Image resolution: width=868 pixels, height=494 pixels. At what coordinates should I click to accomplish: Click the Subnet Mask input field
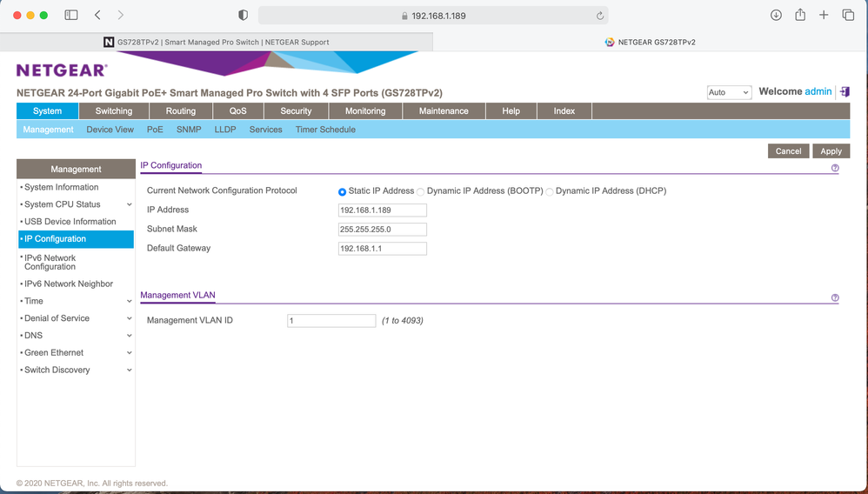pos(383,230)
